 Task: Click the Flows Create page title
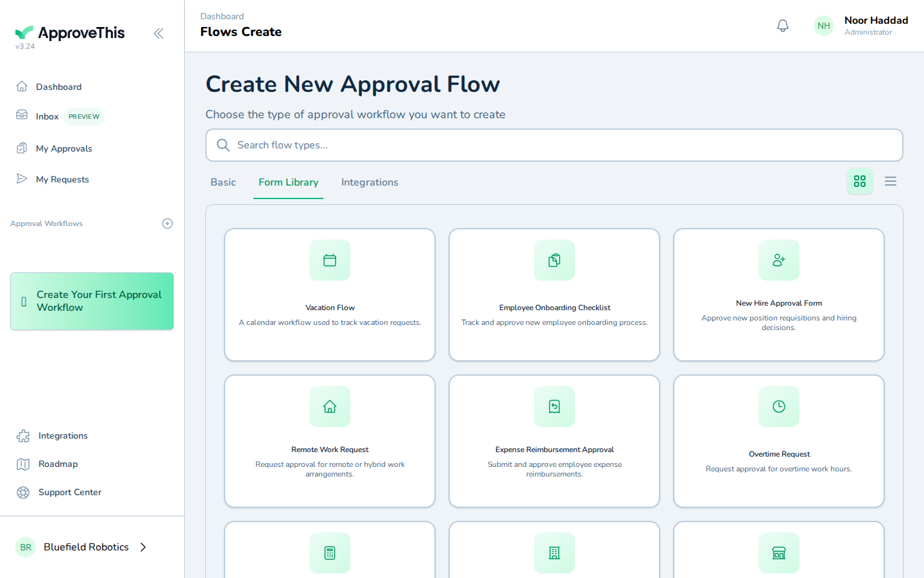click(241, 32)
